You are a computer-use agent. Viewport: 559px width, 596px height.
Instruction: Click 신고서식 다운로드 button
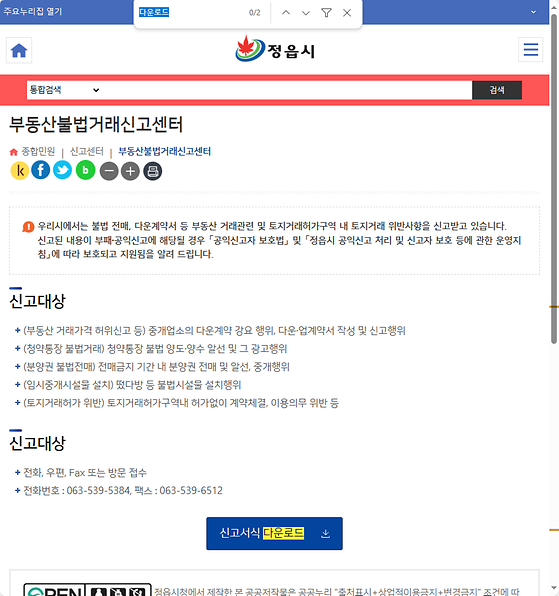[274, 533]
